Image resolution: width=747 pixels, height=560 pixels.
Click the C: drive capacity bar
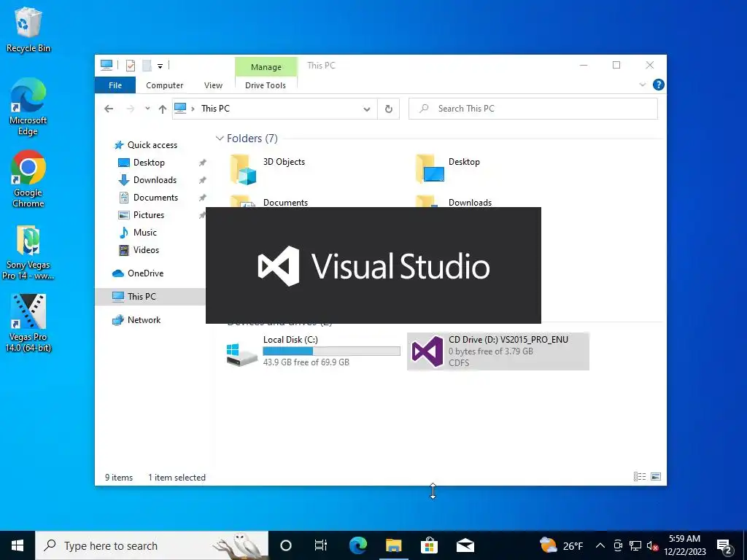pyautogui.click(x=332, y=351)
